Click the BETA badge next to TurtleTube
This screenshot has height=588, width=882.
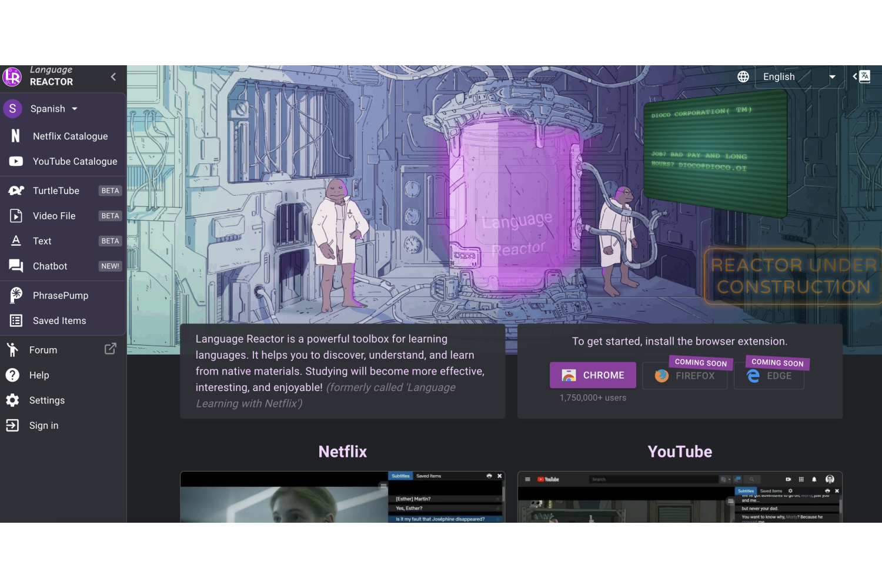point(110,191)
